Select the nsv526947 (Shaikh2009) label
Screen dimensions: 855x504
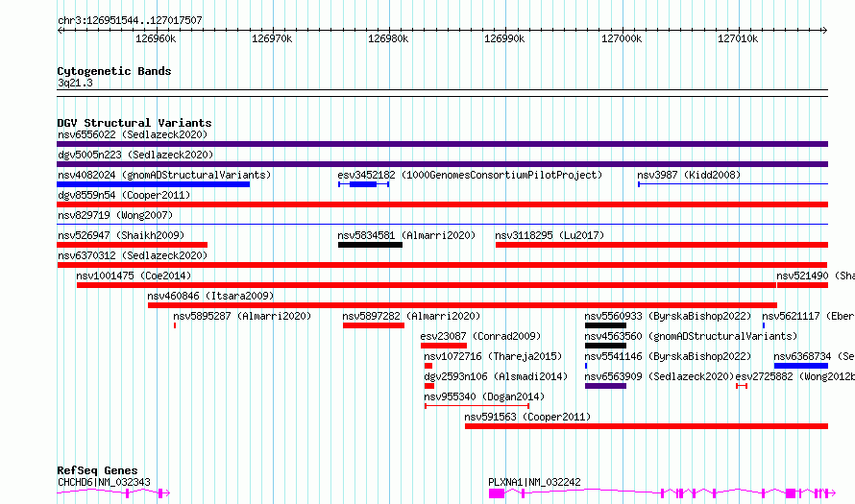121,235
